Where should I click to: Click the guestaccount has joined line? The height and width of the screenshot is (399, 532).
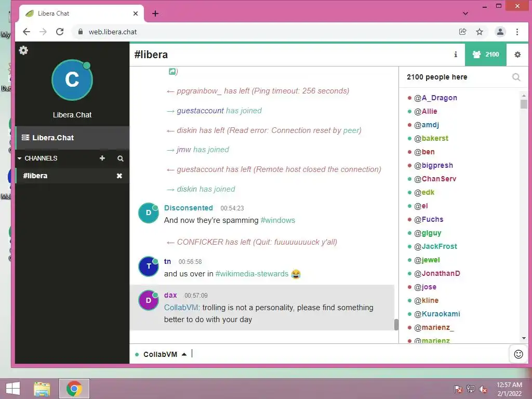(x=214, y=111)
